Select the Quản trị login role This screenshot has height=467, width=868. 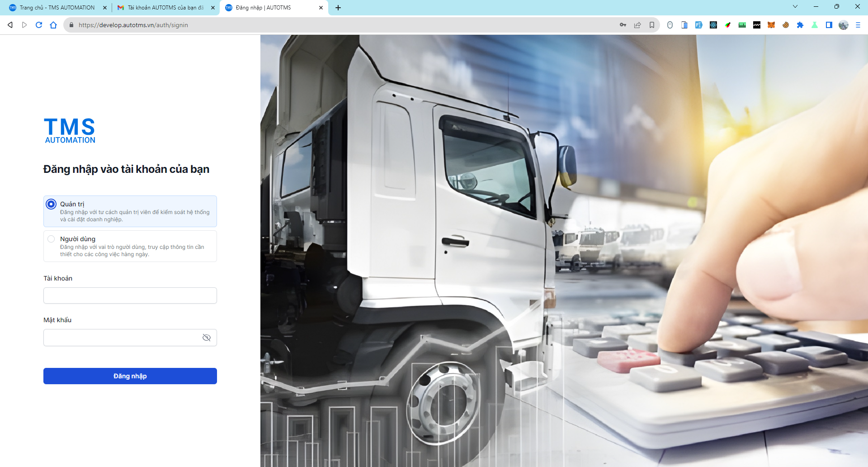click(51, 204)
